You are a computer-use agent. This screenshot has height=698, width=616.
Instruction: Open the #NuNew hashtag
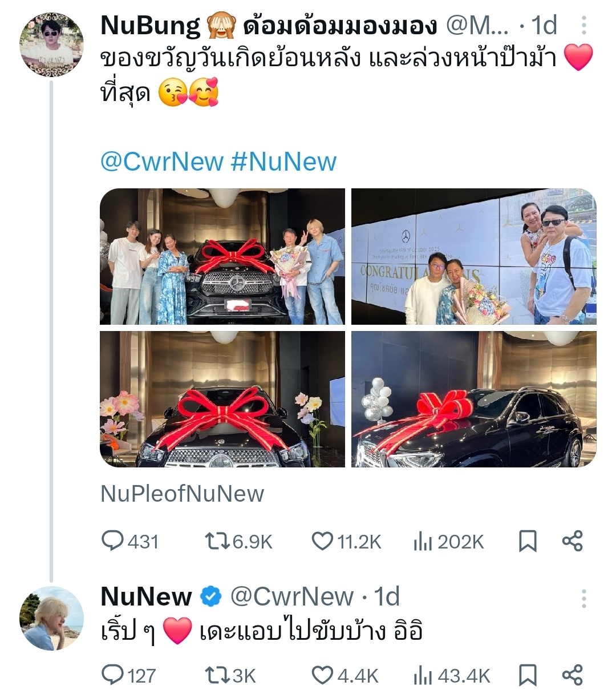(284, 162)
